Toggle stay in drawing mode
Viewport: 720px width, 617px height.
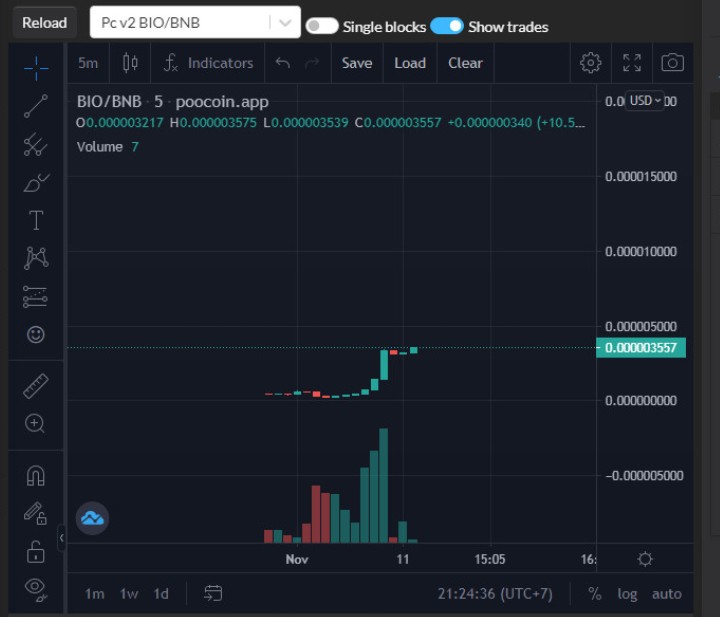click(35, 513)
